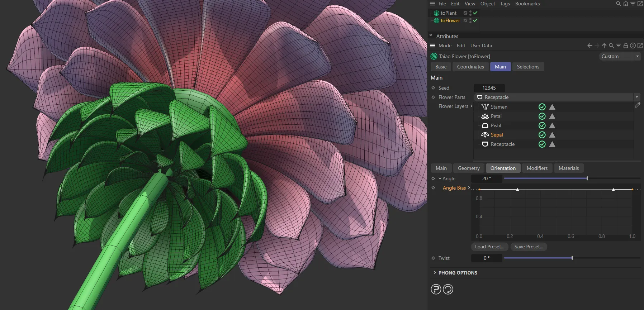Switch to the Geometry tab

pyautogui.click(x=469, y=168)
